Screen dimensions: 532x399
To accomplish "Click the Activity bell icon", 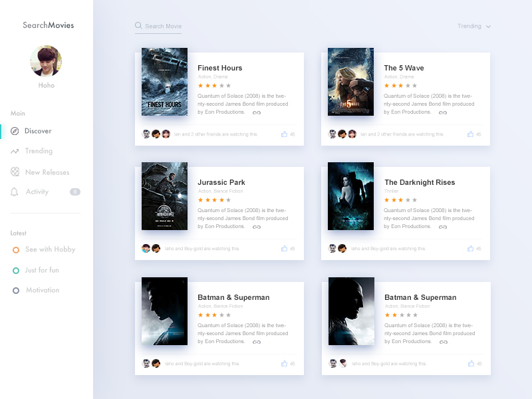I will tap(14, 192).
